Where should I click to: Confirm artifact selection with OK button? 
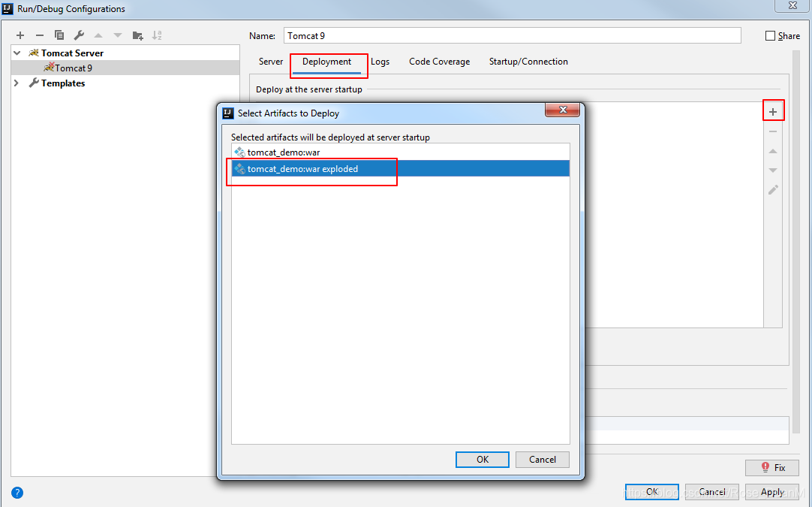(x=482, y=460)
